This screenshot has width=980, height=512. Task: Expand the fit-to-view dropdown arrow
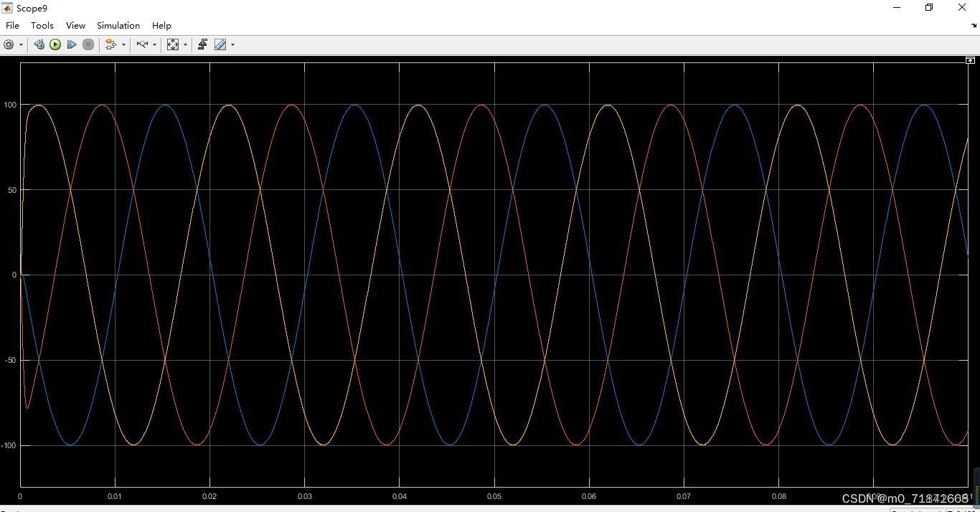coord(186,44)
